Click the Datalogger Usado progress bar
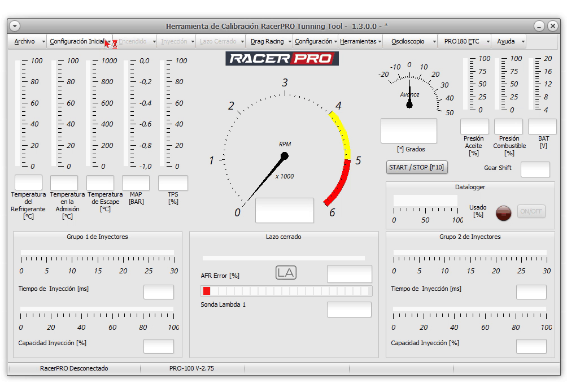This screenshot has width=567, height=392. pyautogui.click(x=425, y=201)
